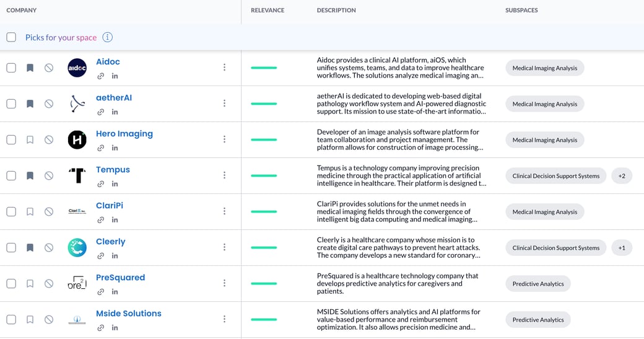Exclude ClariPi with block icon
The image size is (644, 339).
click(49, 211)
